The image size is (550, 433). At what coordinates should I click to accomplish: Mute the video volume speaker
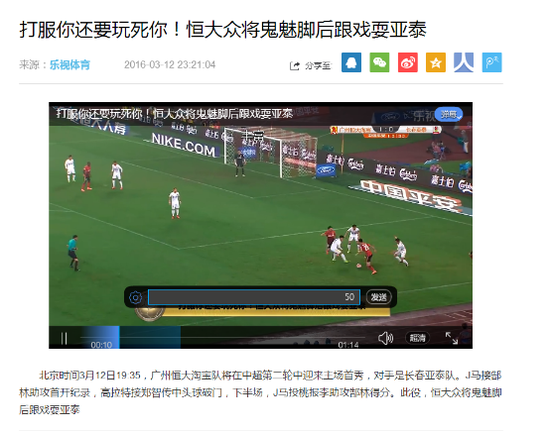(x=385, y=338)
